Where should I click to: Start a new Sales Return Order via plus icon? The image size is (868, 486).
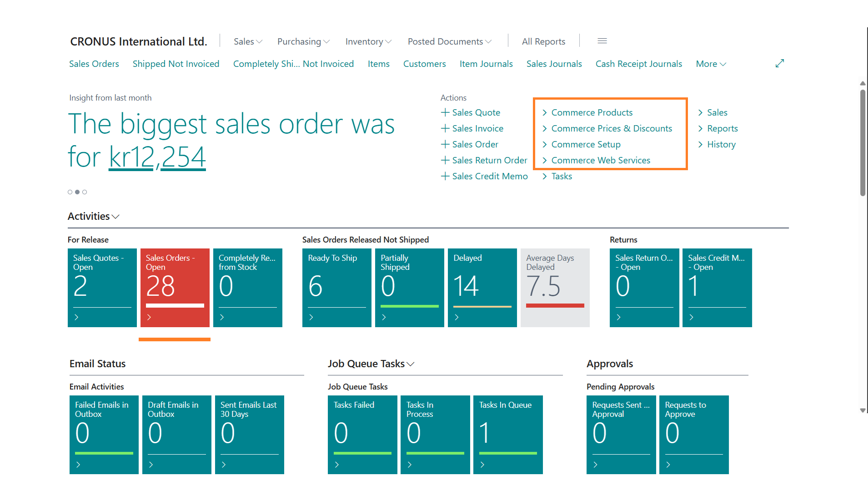pyautogui.click(x=445, y=160)
